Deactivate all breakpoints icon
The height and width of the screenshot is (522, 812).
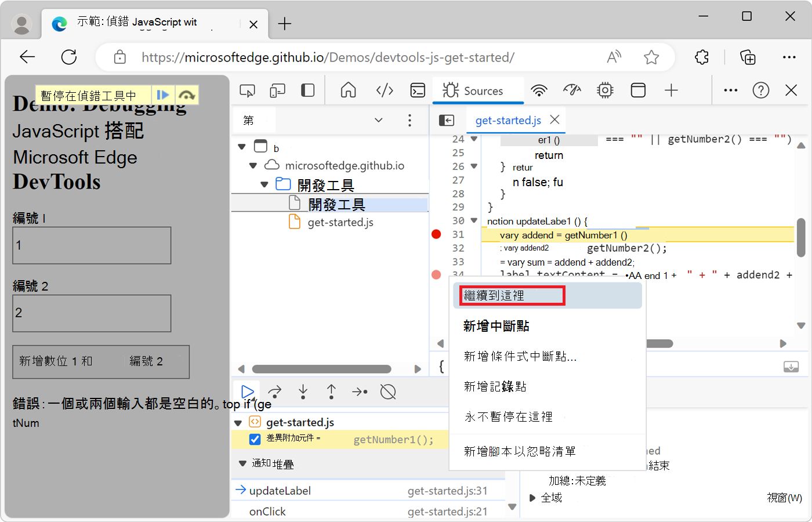388,392
